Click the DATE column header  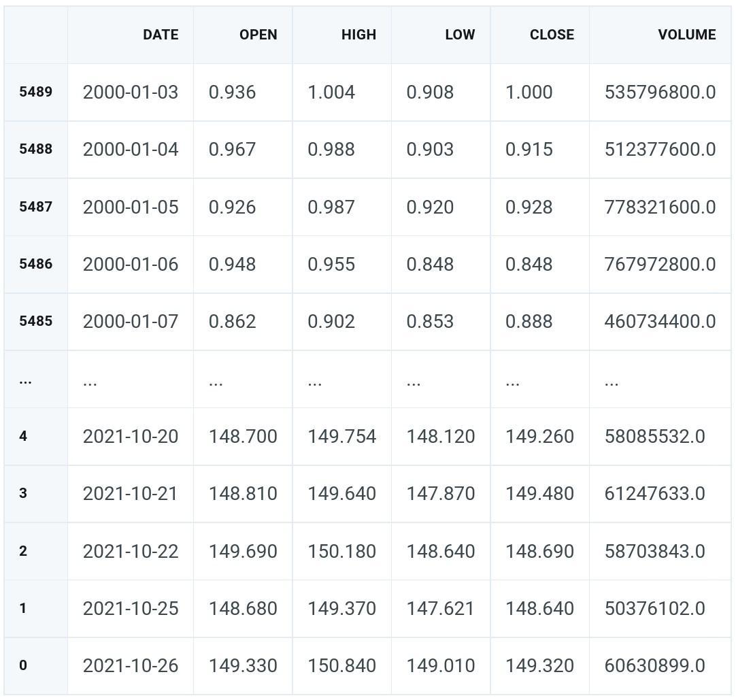tap(161, 35)
